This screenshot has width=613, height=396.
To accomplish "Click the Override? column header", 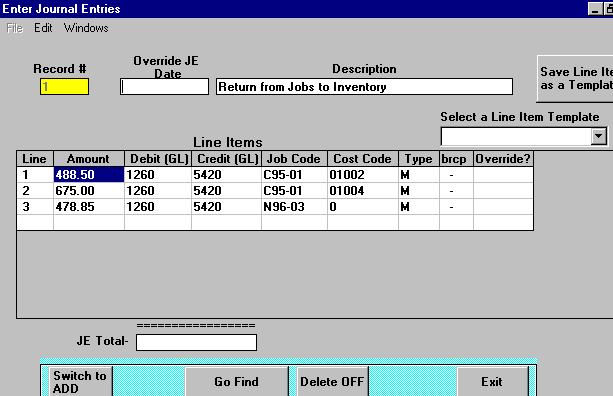I will [504, 159].
